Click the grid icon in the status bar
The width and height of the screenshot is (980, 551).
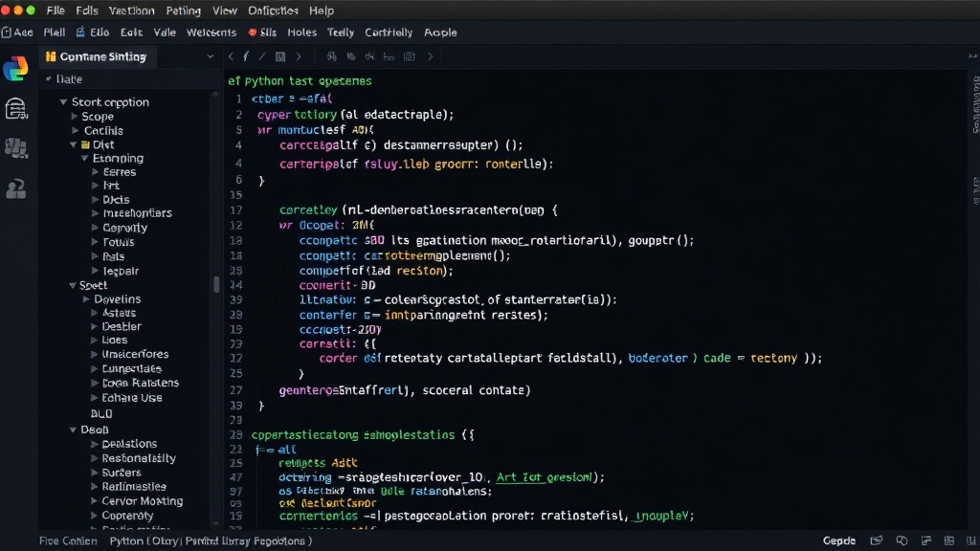pos(949,540)
